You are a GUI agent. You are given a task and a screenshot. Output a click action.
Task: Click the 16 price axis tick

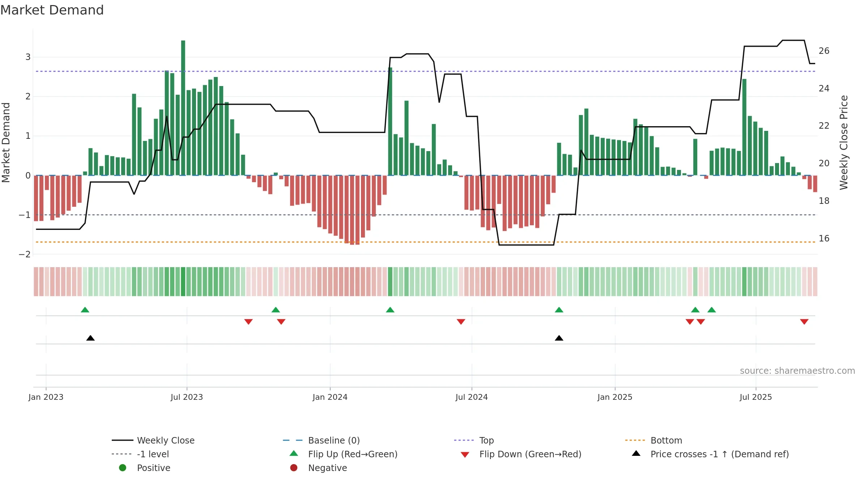[824, 239]
